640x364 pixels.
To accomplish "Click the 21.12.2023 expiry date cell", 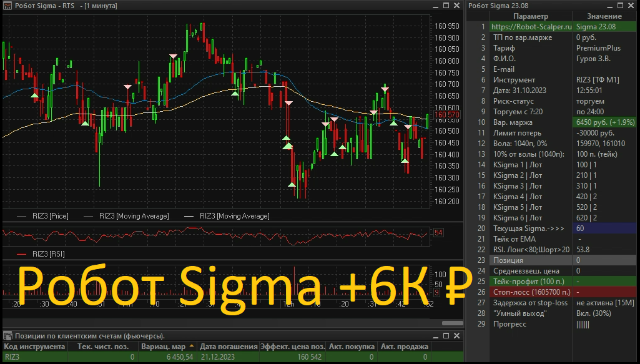I will 229,357.
